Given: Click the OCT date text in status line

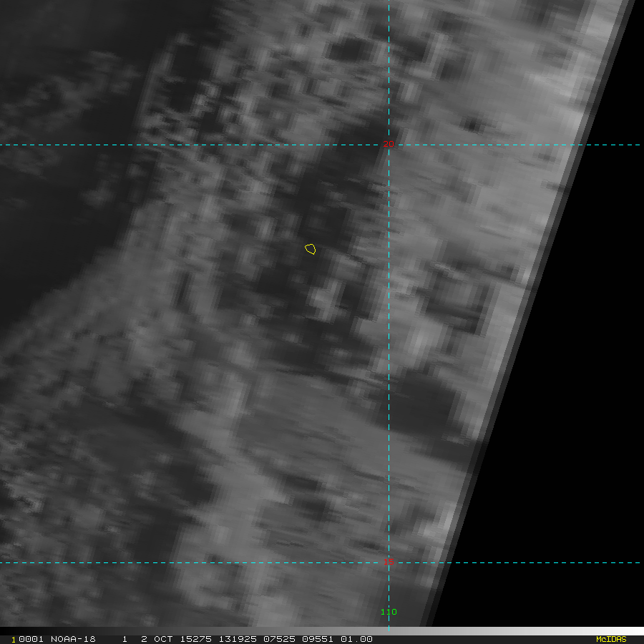Looking at the screenshot, I should (163, 639).
